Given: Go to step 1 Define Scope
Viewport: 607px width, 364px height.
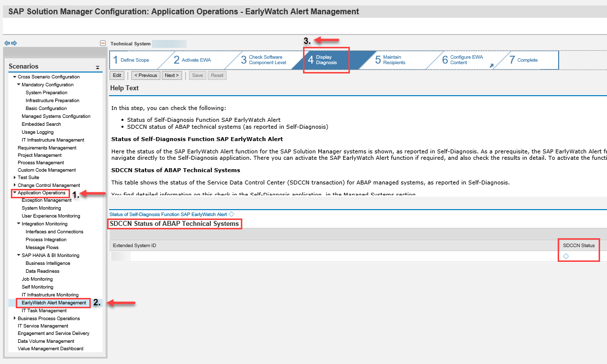Looking at the screenshot, I should point(131,60).
